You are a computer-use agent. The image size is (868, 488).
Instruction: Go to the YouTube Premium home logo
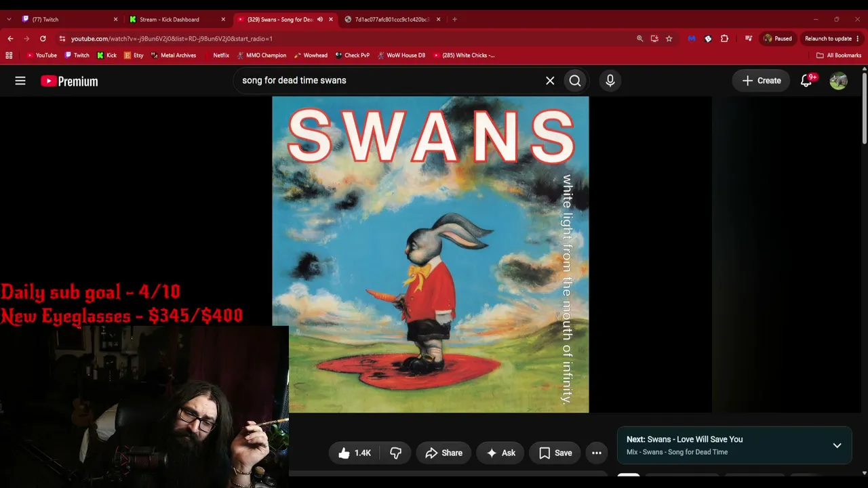click(x=69, y=81)
